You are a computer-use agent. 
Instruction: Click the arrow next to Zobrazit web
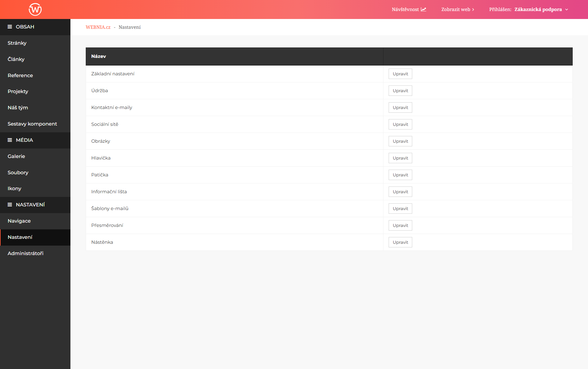click(473, 9)
